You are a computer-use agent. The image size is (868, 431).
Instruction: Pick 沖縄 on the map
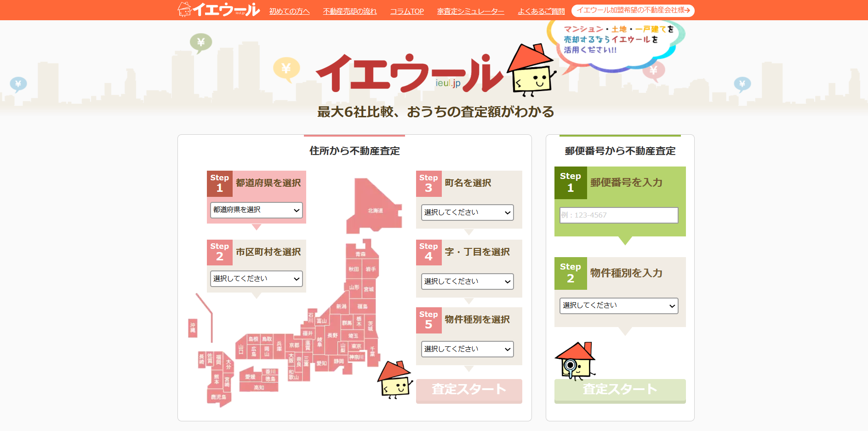coord(193,328)
